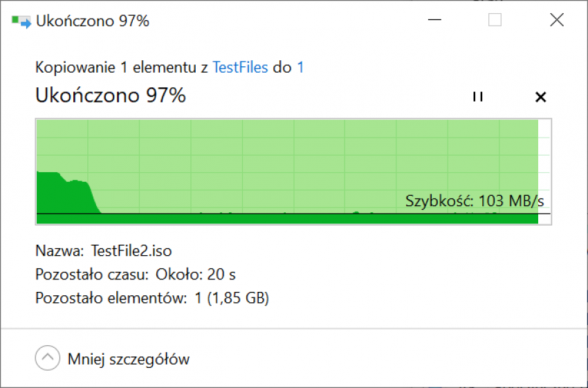588x388 pixels.
Task: Click the dark green progress bar at graph bottom
Action: click(287, 219)
